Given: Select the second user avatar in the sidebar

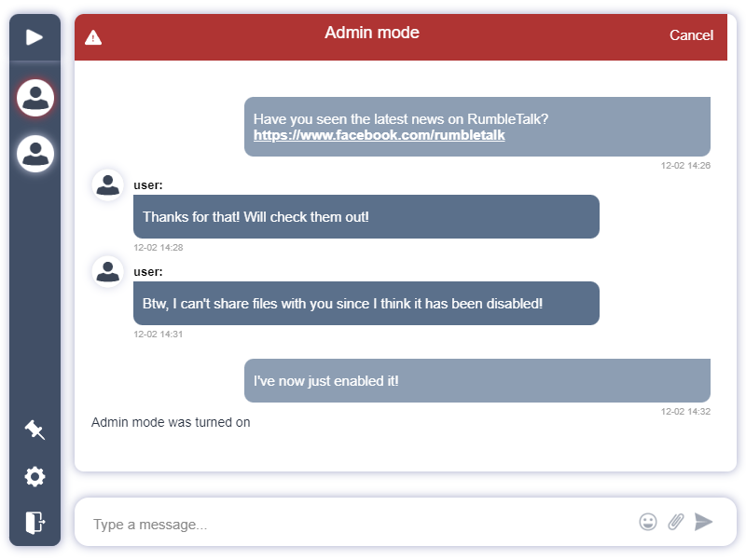Looking at the screenshot, I should 35,153.
